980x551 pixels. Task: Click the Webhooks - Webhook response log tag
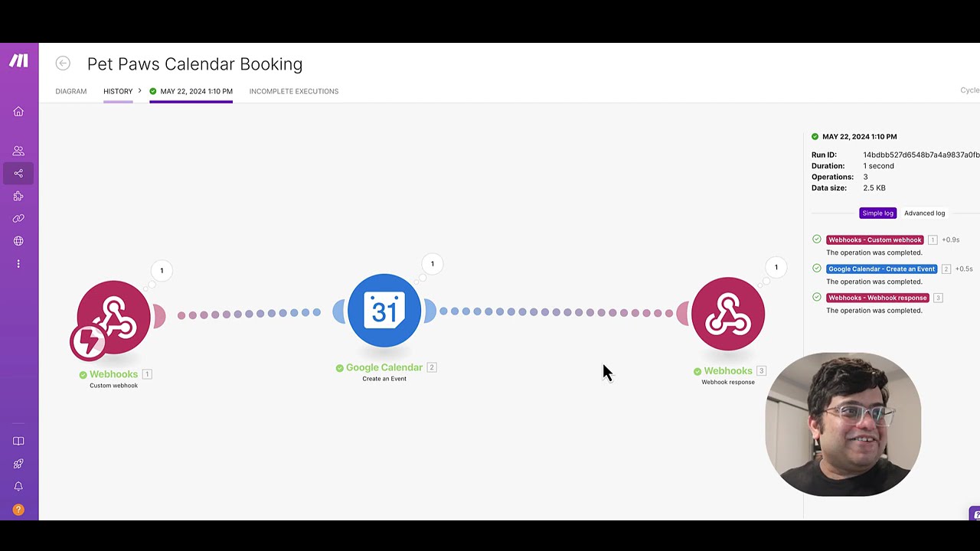click(x=877, y=298)
